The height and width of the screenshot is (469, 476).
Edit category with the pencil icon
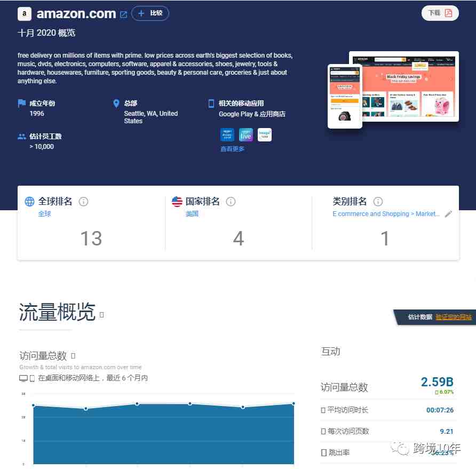pos(448,214)
